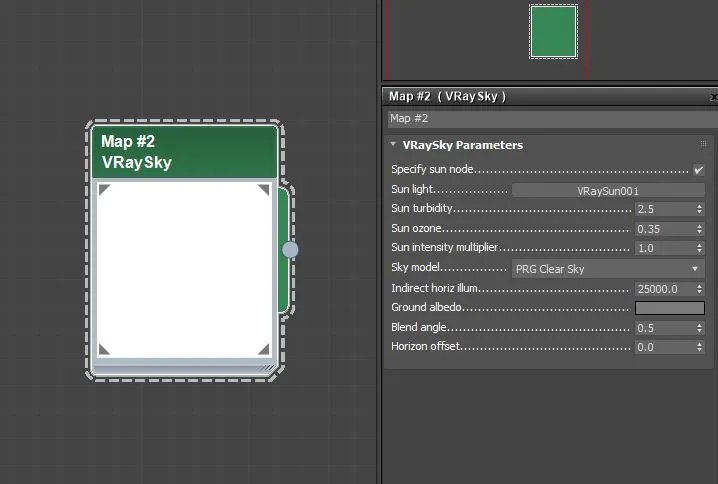This screenshot has width=718, height=484.
Task: Click the Blend angle spinner arrows
Action: [x=699, y=328]
